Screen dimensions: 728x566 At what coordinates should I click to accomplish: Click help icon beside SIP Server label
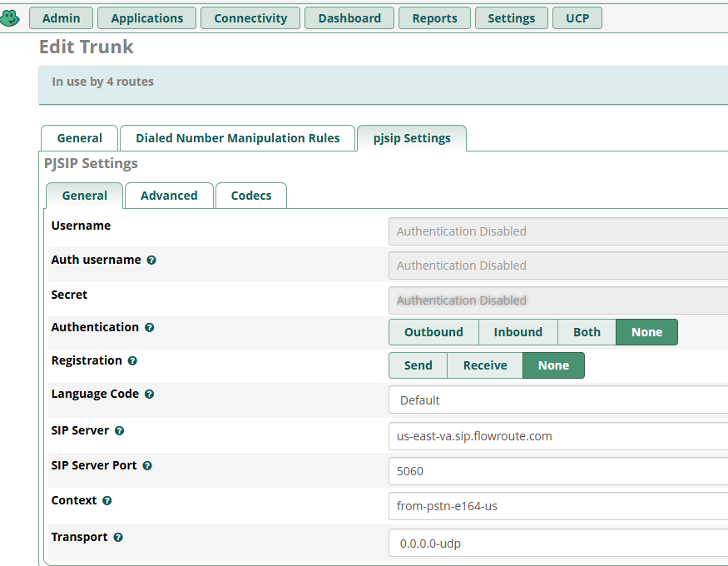(x=119, y=431)
